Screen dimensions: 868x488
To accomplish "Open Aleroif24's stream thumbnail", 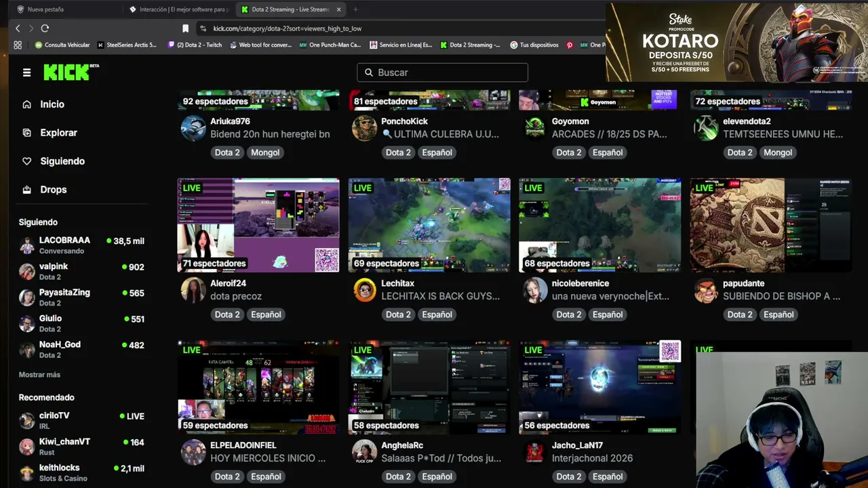I will (x=258, y=225).
